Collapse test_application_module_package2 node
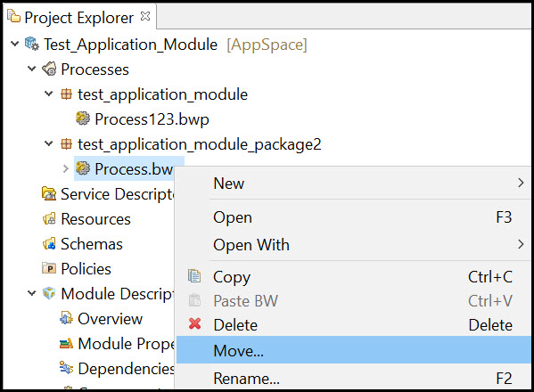This screenshot has width=534, height=392. (x=49, y=143)
